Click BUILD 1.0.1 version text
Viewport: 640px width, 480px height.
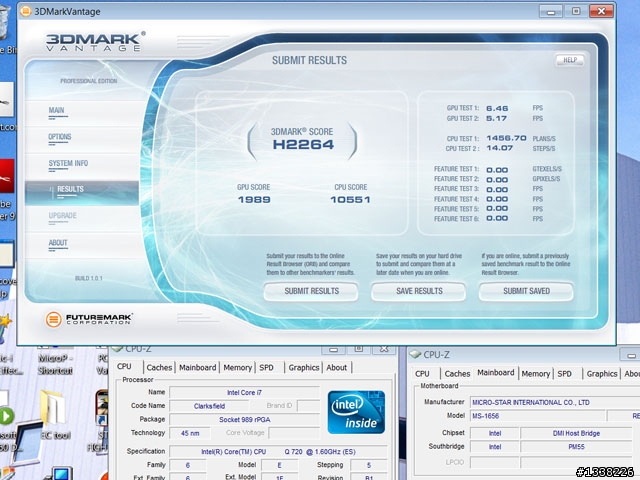tap(89, 278)
